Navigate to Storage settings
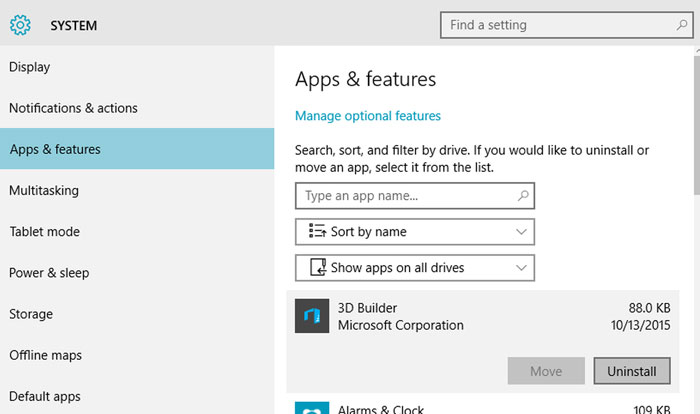The width and height of the screenshot is (700, 414). point(31,314)
